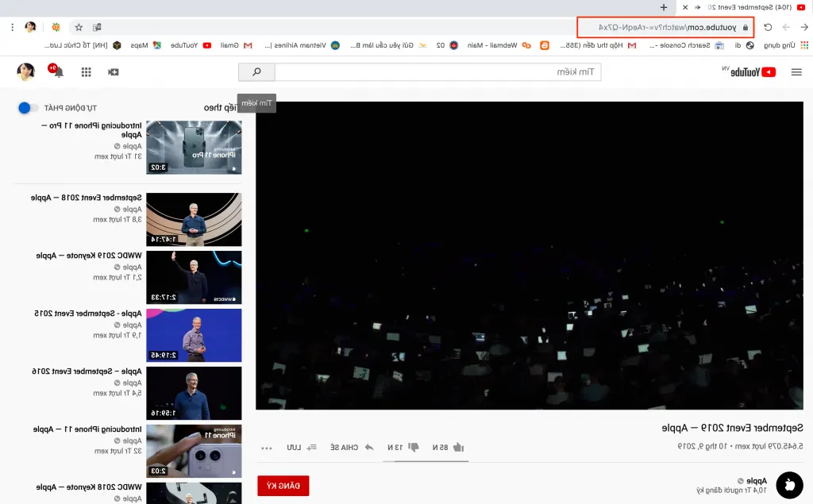Open the Gmail bookmark

pyautogui.click(x=235, y=45)
